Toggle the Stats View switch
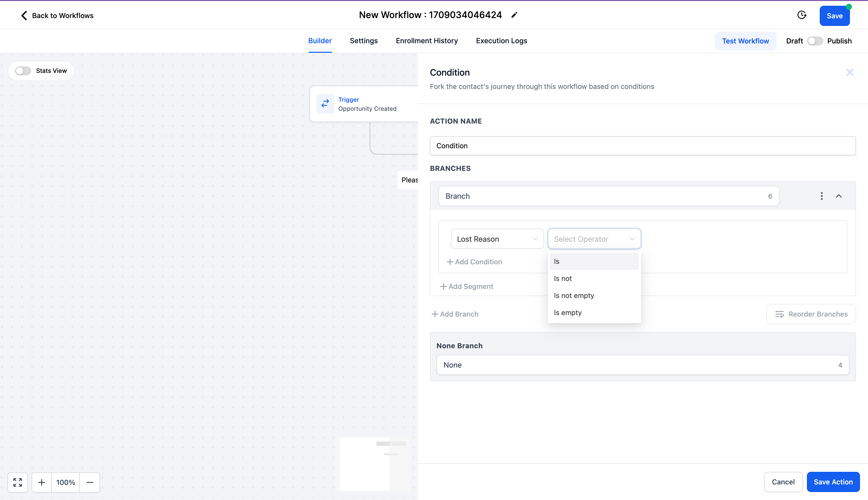The height and width of the screenshot is (500, 868). tap(23, 71)
